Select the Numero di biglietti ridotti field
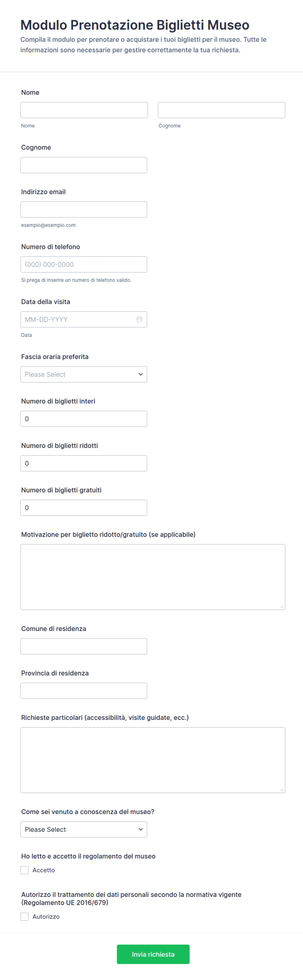Viewport: 303px width, 980px height. coord(84,463)
